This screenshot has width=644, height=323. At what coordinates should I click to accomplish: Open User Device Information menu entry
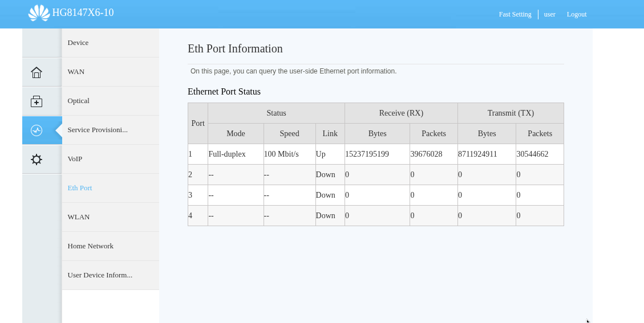[x=100, y=275]
